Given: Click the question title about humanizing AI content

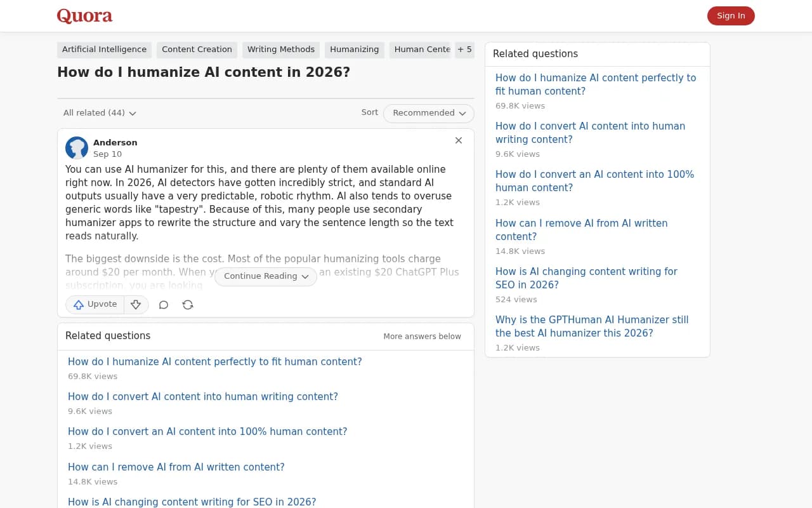Looking at the screenshot, I should tap(204, 72).
